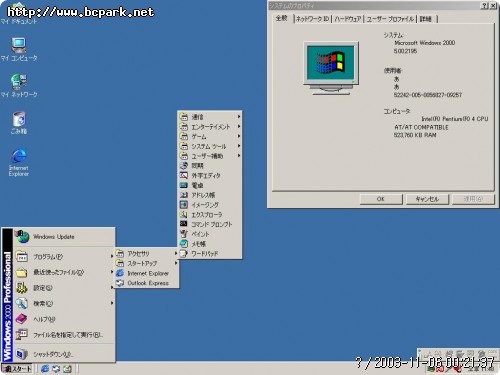The width and height of the screenshot is (500, 375).
Task: Click the ? help button in title bar
Action: pyautogui.click(x=484, y=6)
